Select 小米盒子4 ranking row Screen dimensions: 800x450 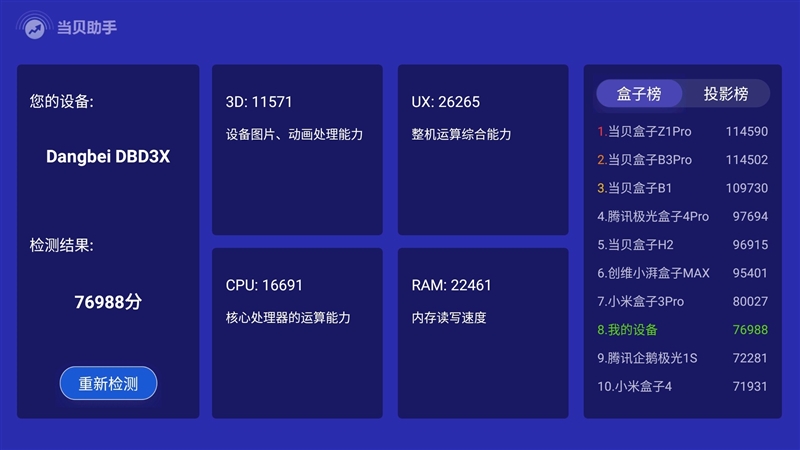(x=682, y=386)
